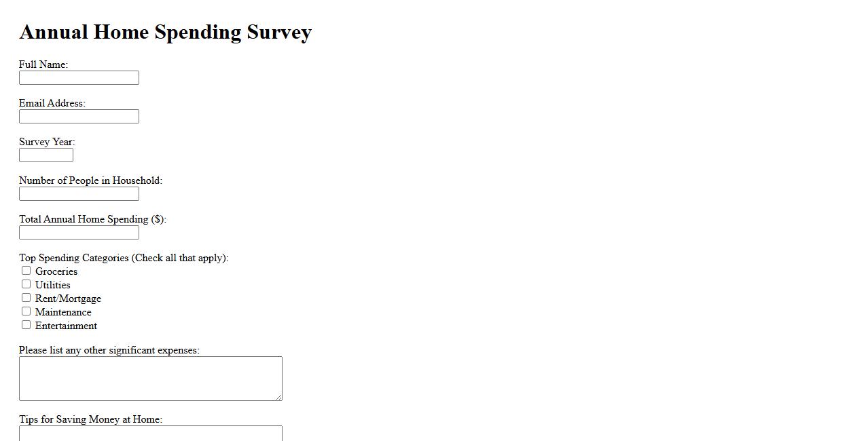Toggle the Maintenance checkbox
This screenshot has height=441, width=868.
coord(26,311)
